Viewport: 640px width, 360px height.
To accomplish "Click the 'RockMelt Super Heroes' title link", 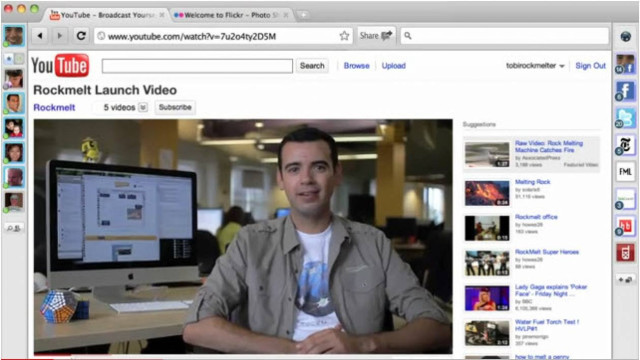I will click(x=547, y=252).
